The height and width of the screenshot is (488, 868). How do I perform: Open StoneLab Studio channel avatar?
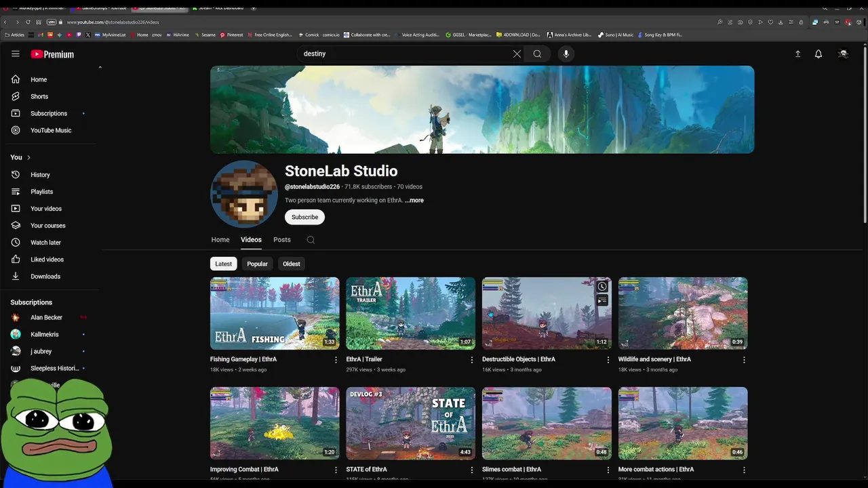(x=244, y=194)
